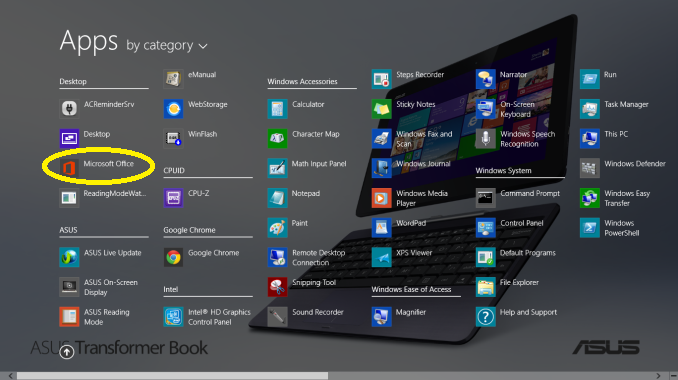Viewport: 678px width, 380px height.
Task: Select the Desktop category header
Action: (73, 81)
